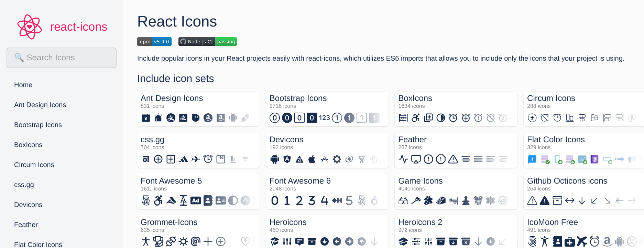Focus the Search Icons field
This screenshot has width=644, height=248.
(x=62, y=58)
